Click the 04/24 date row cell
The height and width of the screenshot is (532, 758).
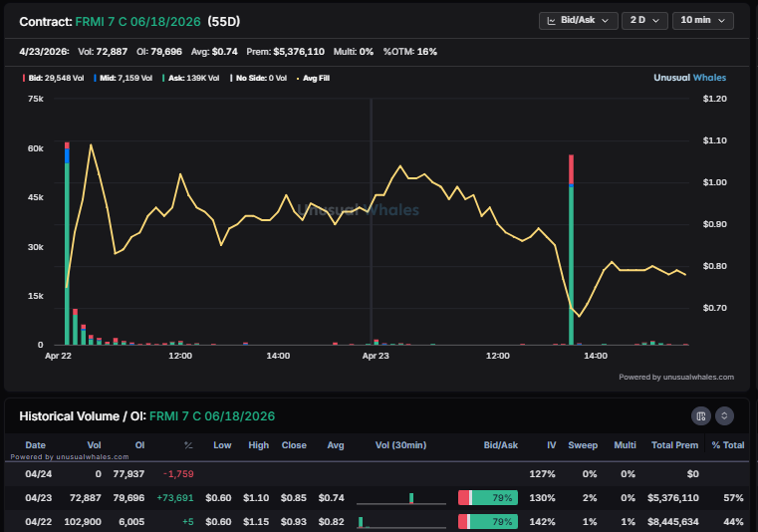(x=38, y=474)
